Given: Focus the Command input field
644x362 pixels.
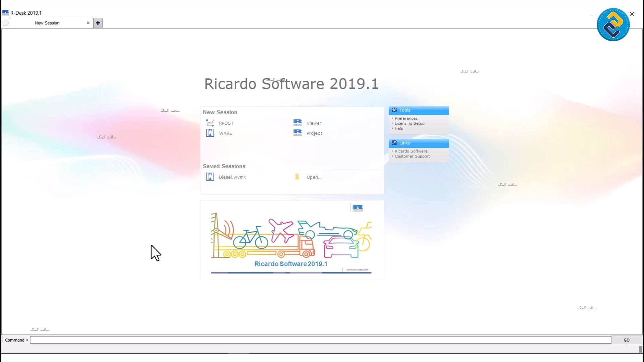Looking at the screenshot, I should [320, 340].
